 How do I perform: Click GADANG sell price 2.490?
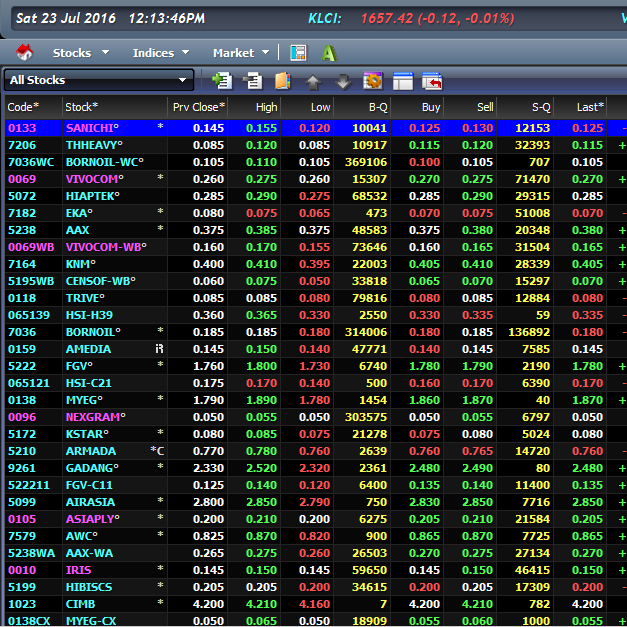477,468
